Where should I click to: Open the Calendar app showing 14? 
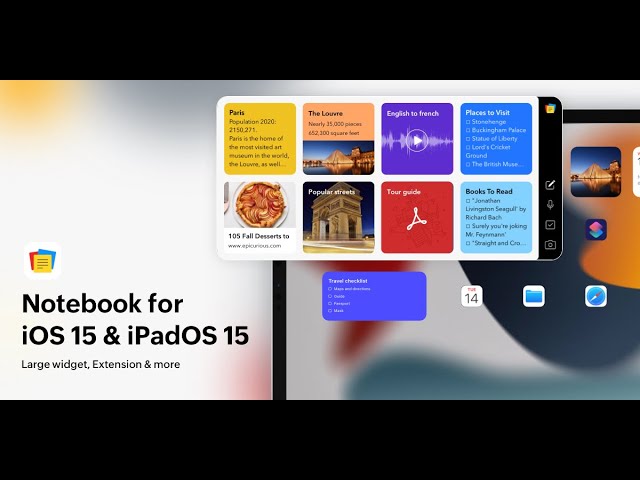(471, 296)
